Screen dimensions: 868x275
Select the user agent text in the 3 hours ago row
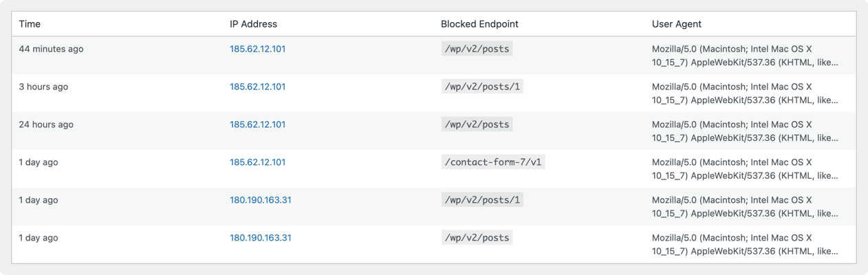pos(745,93)
